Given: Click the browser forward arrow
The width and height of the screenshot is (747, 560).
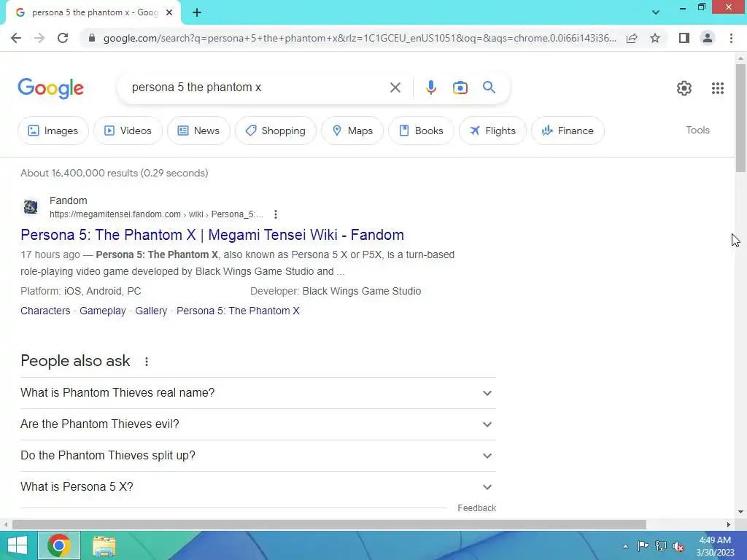Looking at the screenshot, I should [x=39, y=38].
